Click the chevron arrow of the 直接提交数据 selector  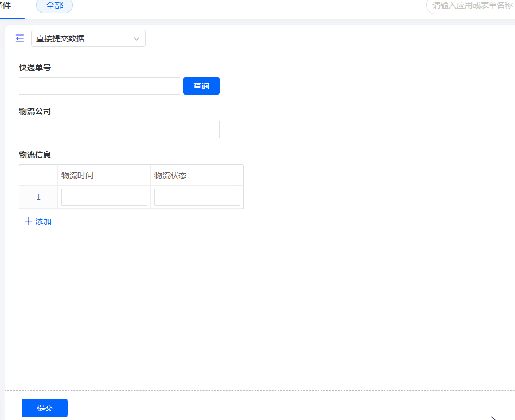(x=136, y=38)
